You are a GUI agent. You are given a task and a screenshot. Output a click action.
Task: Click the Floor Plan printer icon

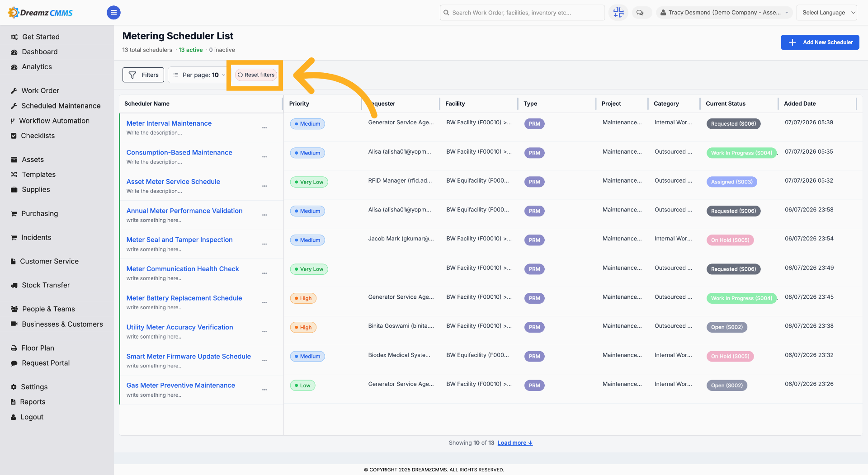click(14, 348)
